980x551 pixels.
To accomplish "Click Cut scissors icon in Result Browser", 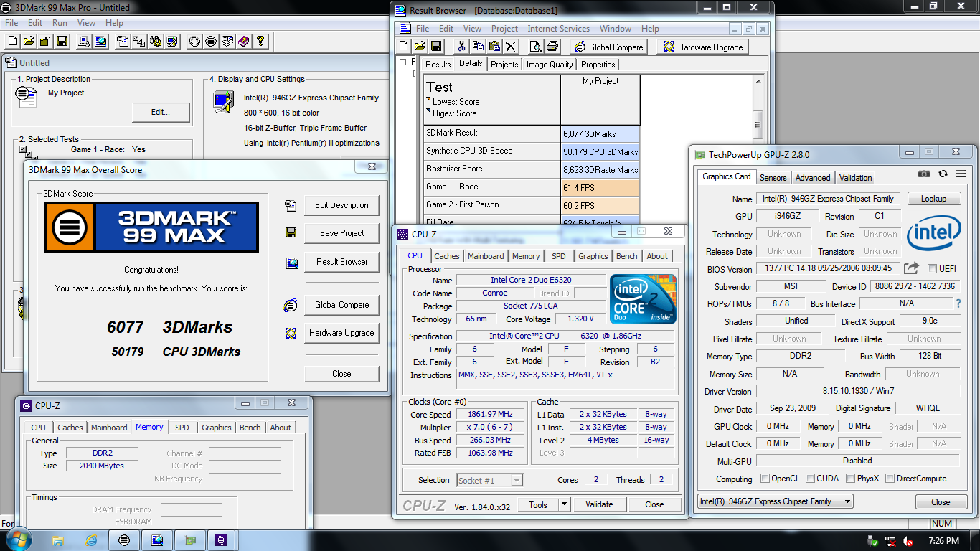I will point(461,47).
